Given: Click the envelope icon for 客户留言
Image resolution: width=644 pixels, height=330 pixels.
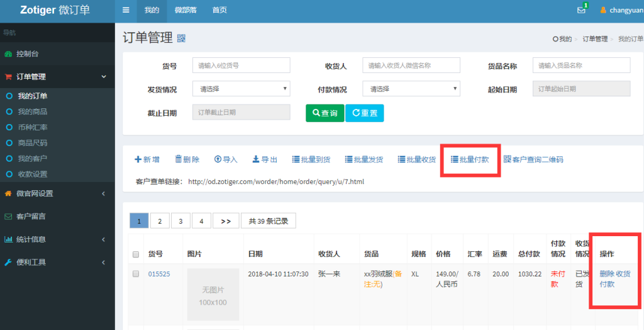Looking at the screenshot, I should coord(8,217).
